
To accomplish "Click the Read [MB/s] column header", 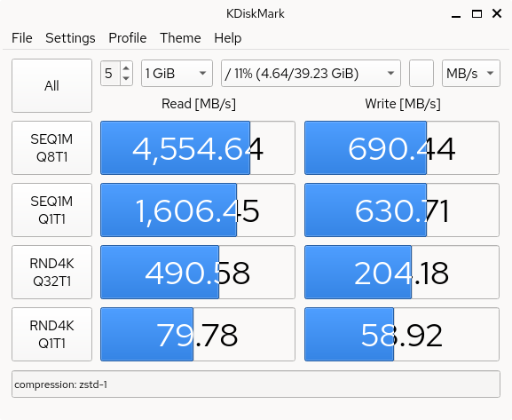I will point(199,104).
